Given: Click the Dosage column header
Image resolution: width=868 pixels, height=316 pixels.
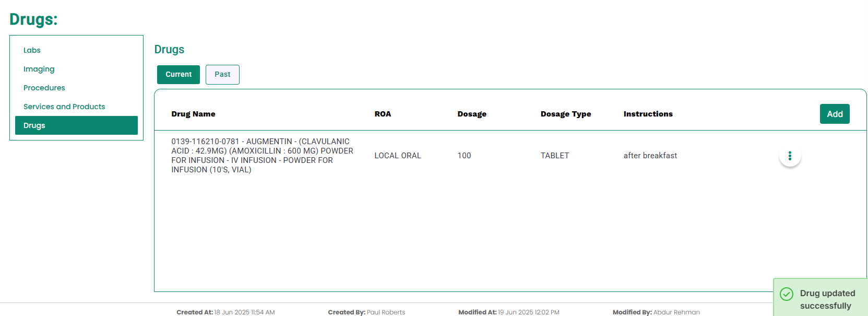Looking at the screenshot, I should [472, 114].
